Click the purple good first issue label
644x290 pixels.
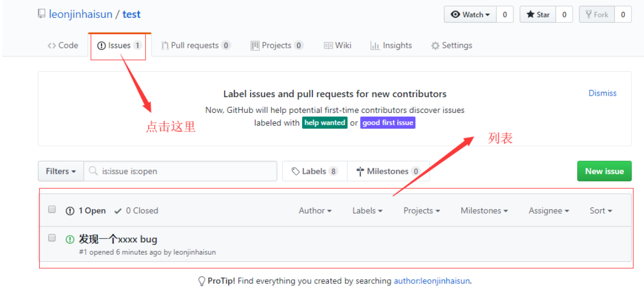(x=387, y=123)
